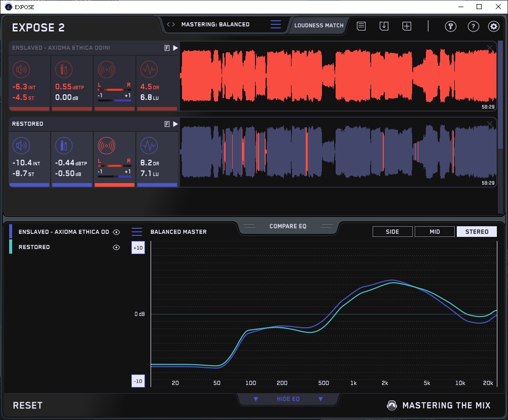This screenshot has width=508, height=420.
Task: Click the -0.44 dBTP true peak value
Action: (x=71, y=163)
